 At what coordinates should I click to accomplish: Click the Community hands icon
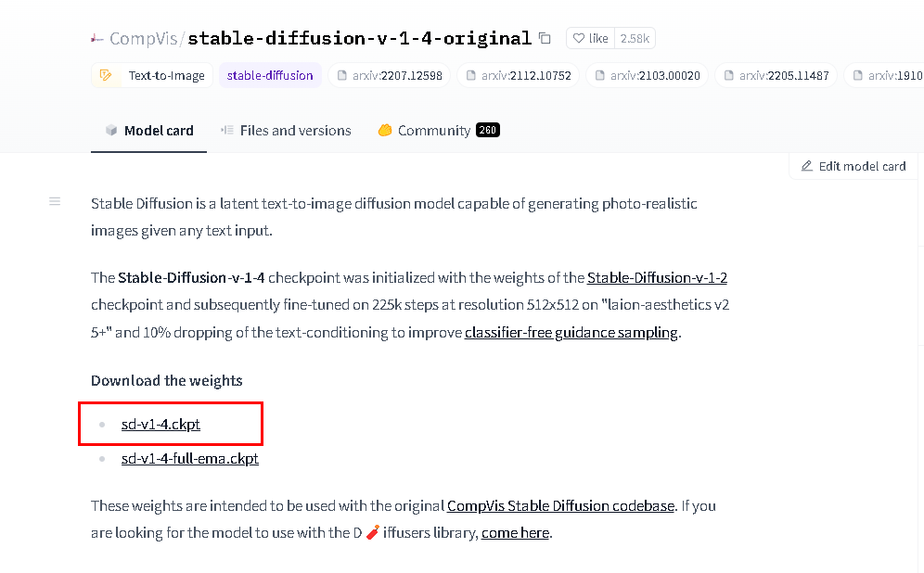point(385,130)
